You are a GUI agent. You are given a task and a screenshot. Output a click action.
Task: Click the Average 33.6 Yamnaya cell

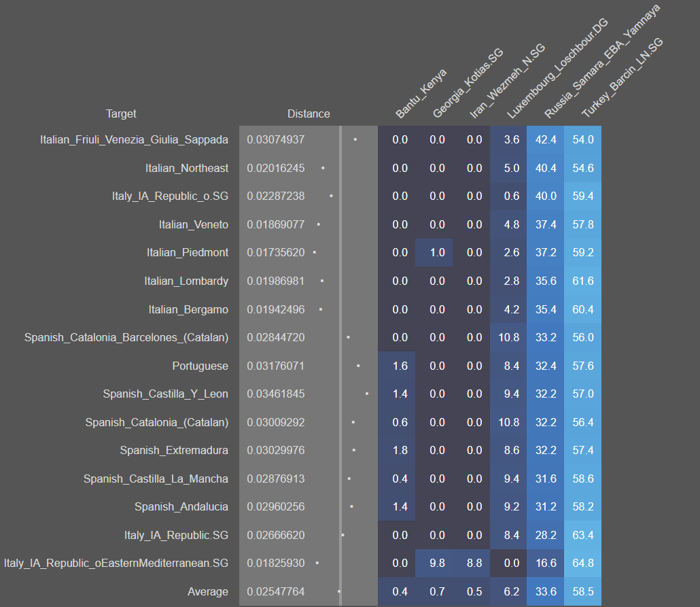(x=546, y=592)
